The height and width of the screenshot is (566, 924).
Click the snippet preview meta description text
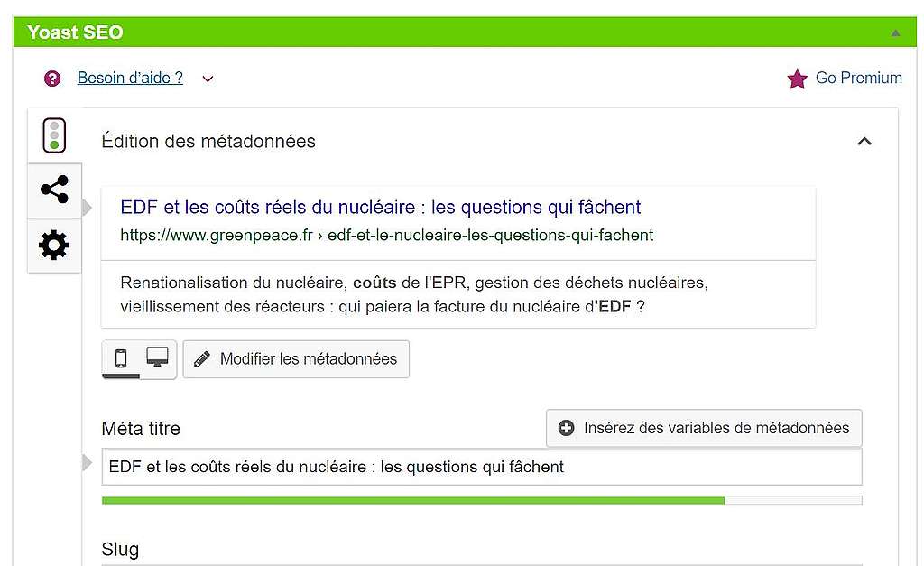pos(414,294)
